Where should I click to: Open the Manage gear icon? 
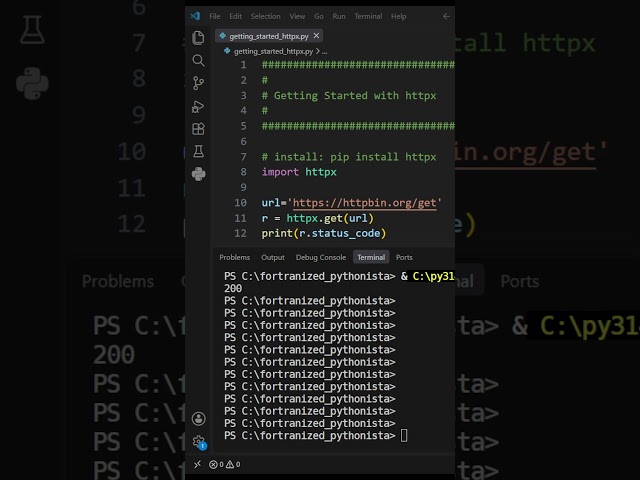(x=199, y=442)
